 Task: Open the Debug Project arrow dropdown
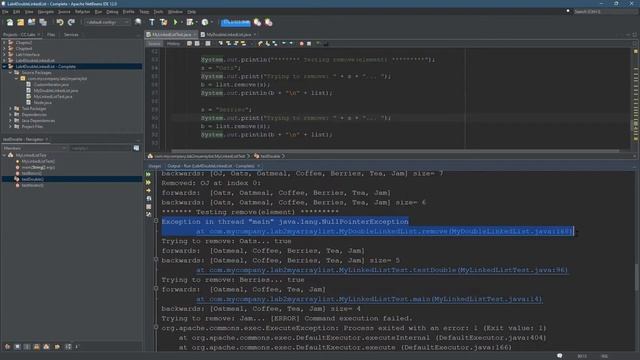pos(196,22)
